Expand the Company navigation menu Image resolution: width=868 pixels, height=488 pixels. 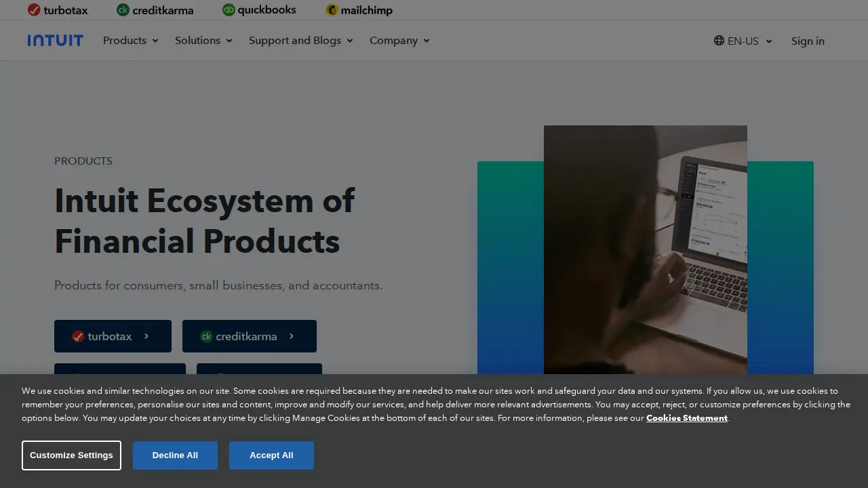pos(399,41)
